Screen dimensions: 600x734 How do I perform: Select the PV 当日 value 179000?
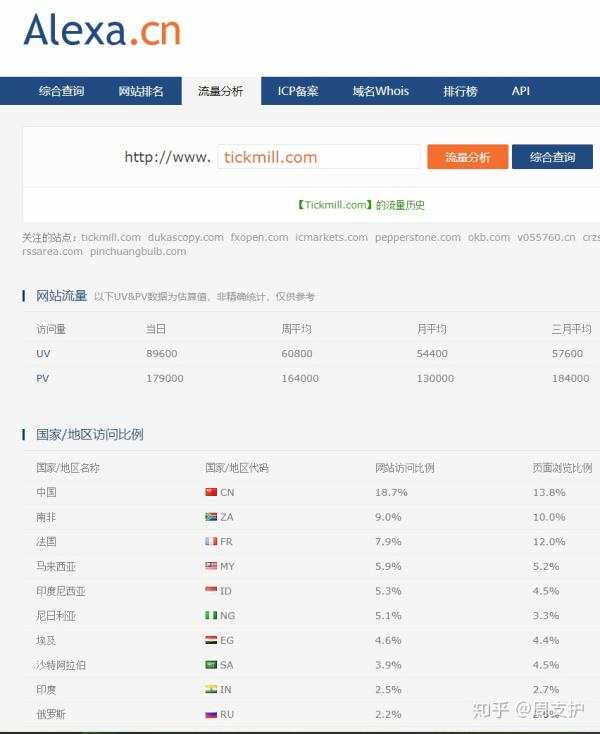pos(165,378)
